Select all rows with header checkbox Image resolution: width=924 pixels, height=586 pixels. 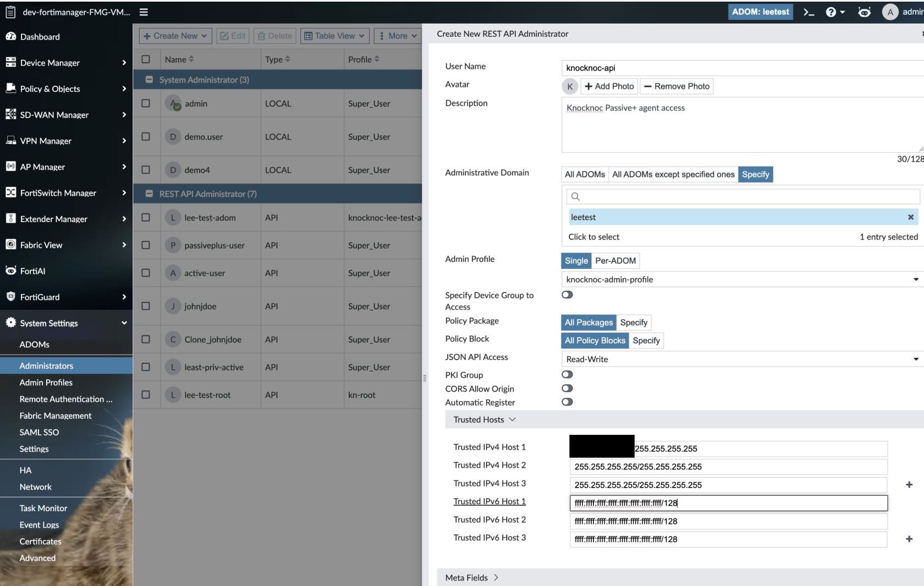click(x=146, y=59)
